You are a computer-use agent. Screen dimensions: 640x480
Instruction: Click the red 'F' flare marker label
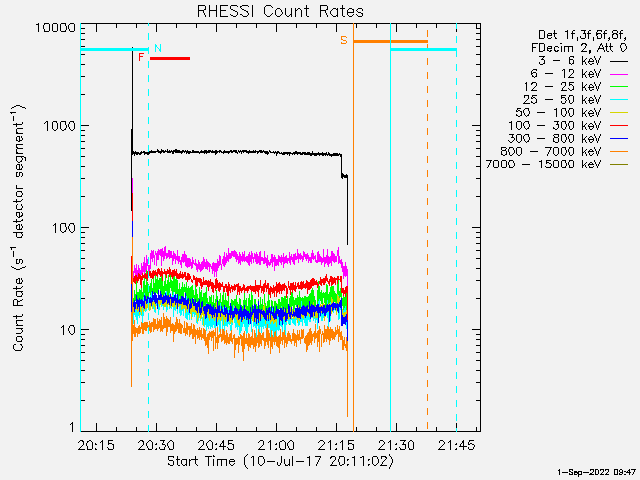[141, 57]
